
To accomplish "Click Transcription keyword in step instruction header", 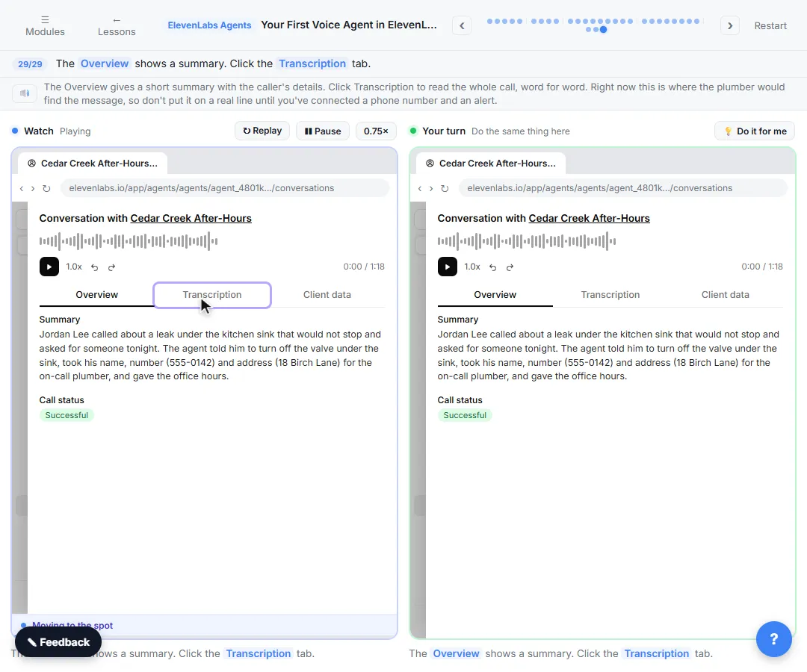I will click(312, 63).
